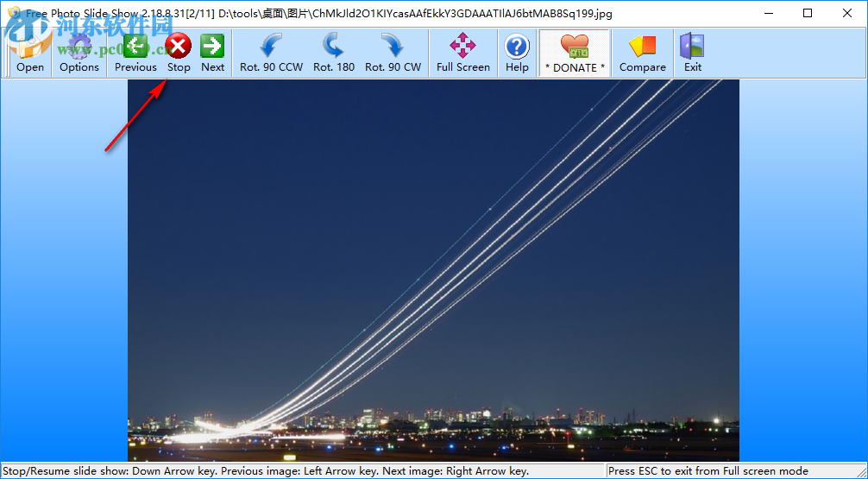Minimize the Free Photo Slide Show window
The width and height of the screenshot is (868, 479).
pos(768,13)
